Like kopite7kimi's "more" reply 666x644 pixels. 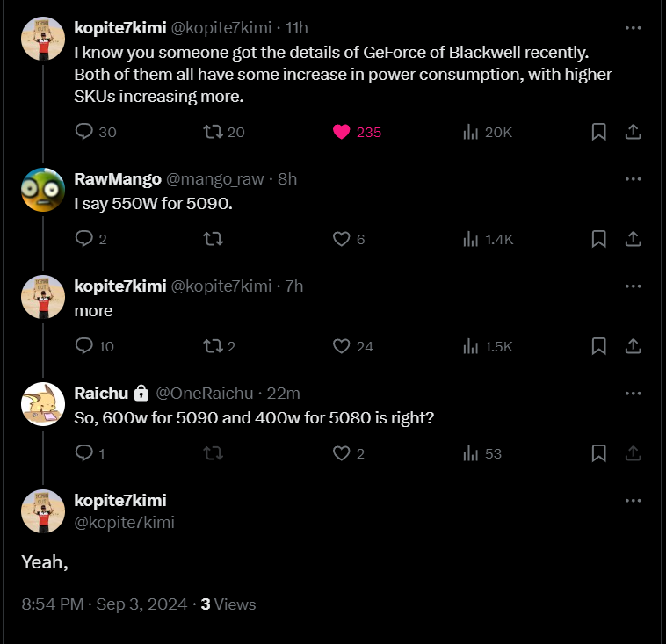pyautogui.click(x=343, y=346)
